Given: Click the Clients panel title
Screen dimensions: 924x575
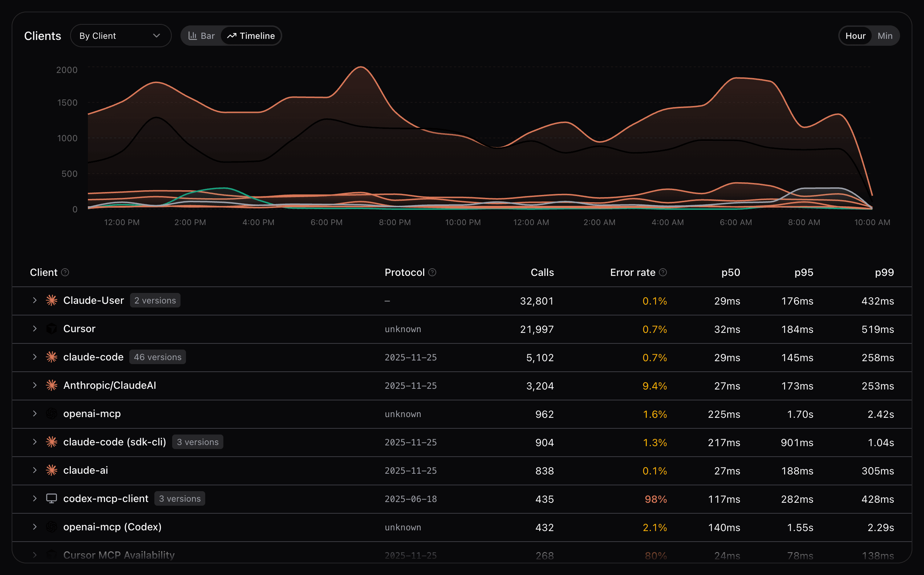Looking at the screenshot, I should pyautogui.click(x=42, y=36).
